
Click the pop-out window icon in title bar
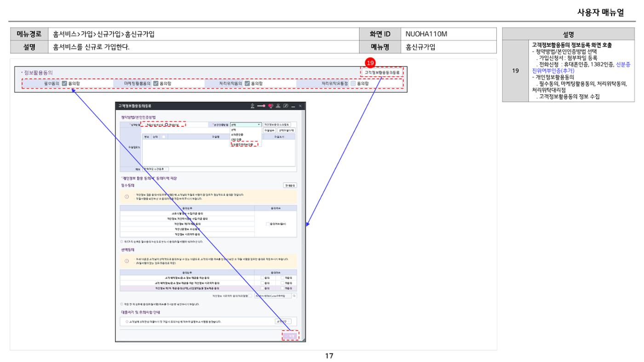click(286, 106)
